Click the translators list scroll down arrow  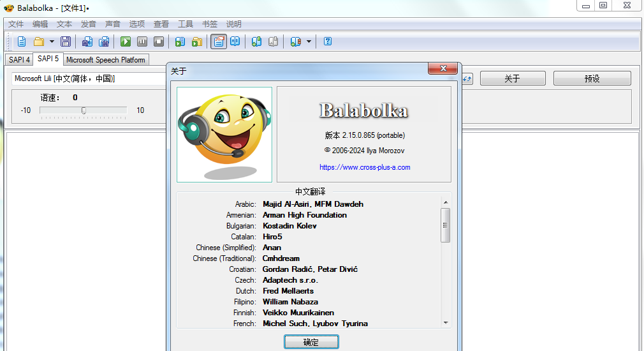(446, 323)
